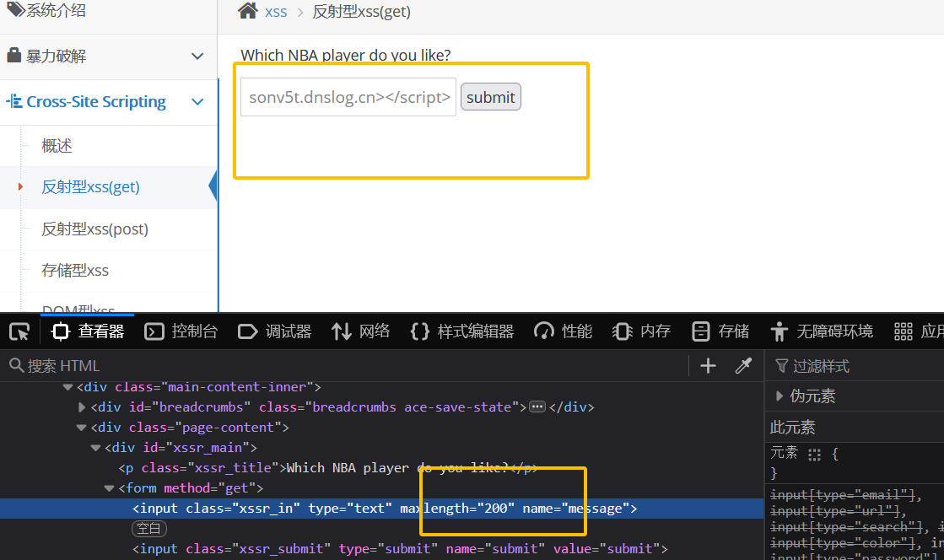
Task: Open the 样式编辑器 style editor tab
Action: (x=461, y=331)
